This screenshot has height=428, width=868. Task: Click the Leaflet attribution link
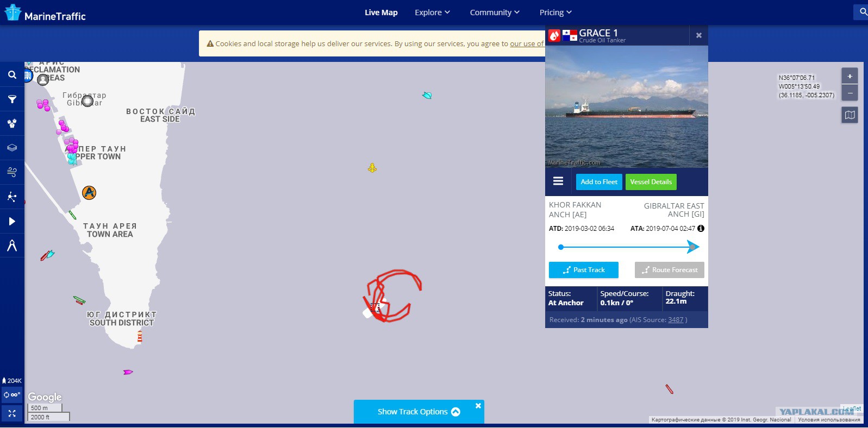tap(852, 408)
